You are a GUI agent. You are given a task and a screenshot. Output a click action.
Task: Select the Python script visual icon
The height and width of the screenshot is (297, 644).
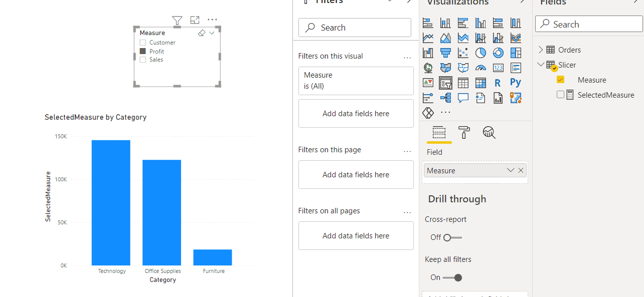pos(516,82)
